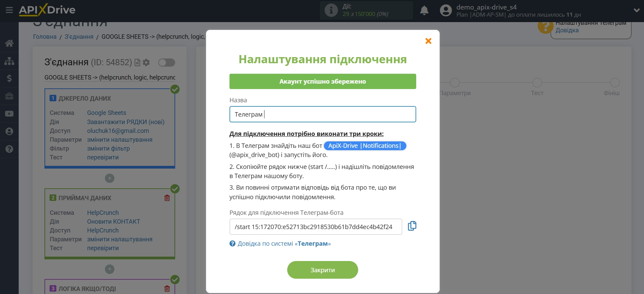This screenshot has height=294, width=644.
Task: Open Довідка help link top right
Action: 567,30
